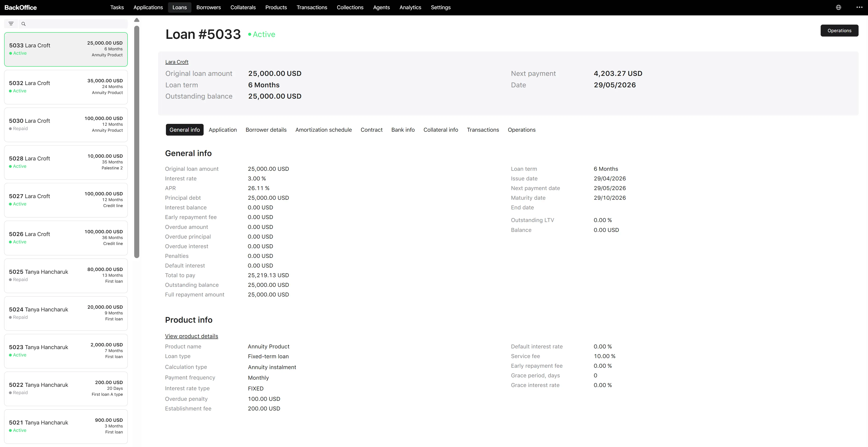Open the Collateral info tab
The image size is (868, 447).
(440, 130)
